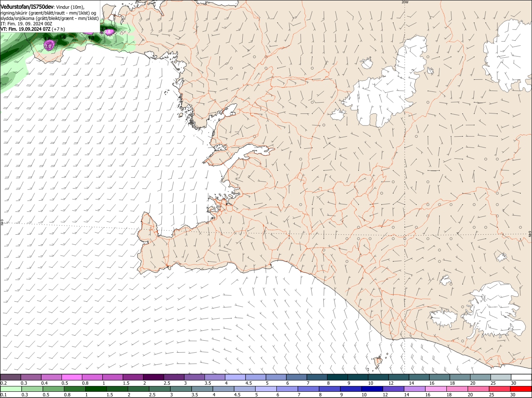The width and height of the screenshot is (532, 398).
Task: Click the purple precipitation blob labeled 2.0
Action: pos(49,46)
